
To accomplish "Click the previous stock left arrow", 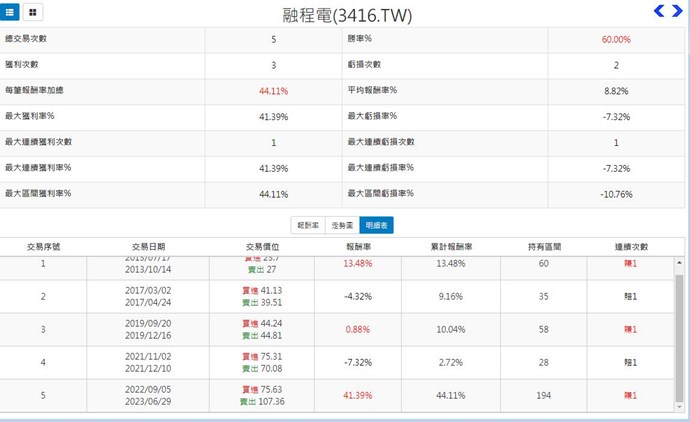I will (659, 11).
